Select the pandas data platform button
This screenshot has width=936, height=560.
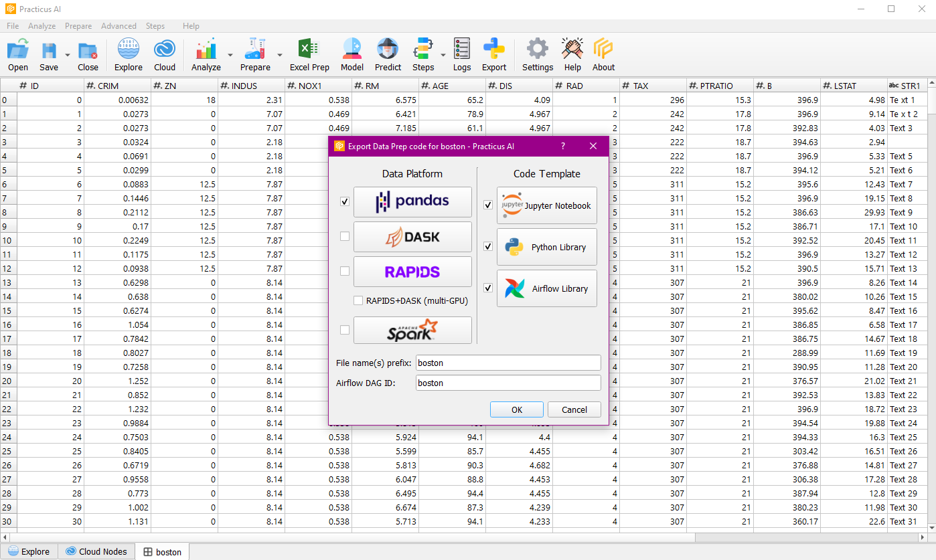tap(412, 201)
